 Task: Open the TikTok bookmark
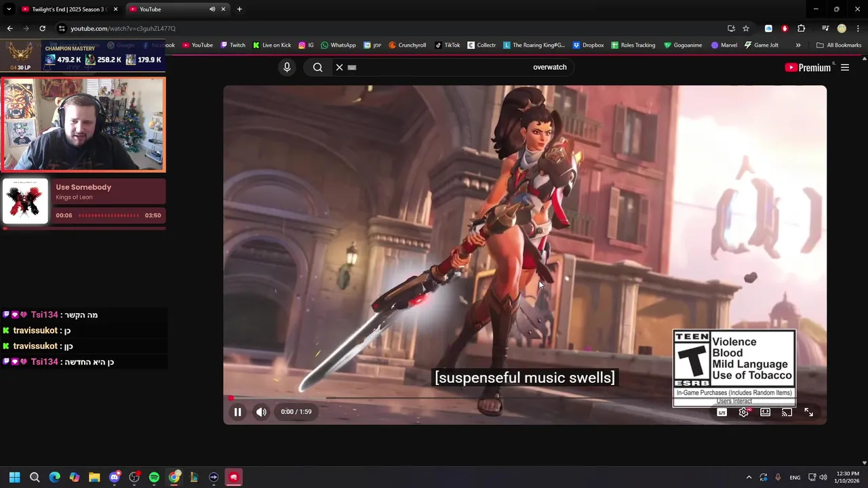pos(448,45)
